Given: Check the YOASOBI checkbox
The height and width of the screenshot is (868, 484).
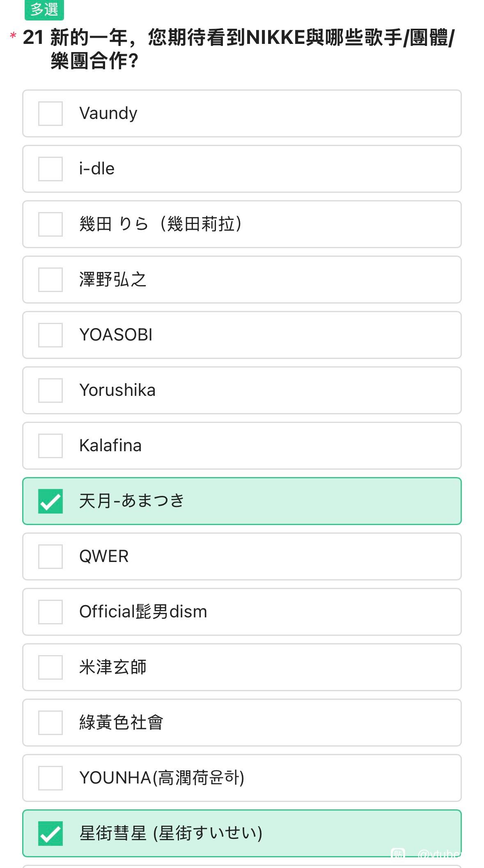Looking at the screenshot, I should pyautogui.click(x=50, y=335).
